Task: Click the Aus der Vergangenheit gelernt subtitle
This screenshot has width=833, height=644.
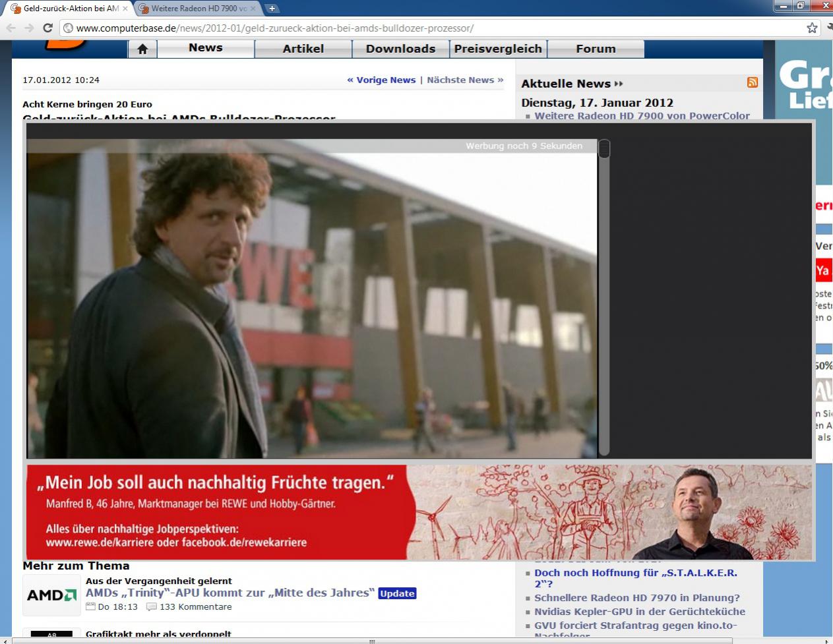Action: (158, 581)
